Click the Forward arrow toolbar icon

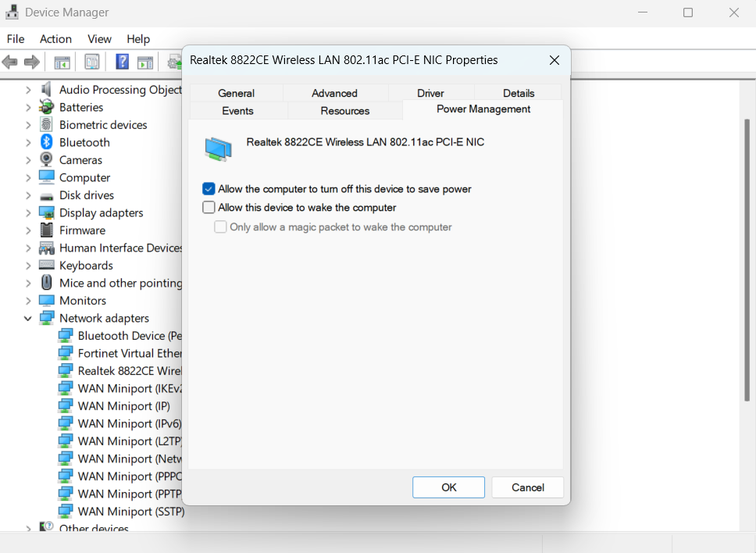pos(32,62)
